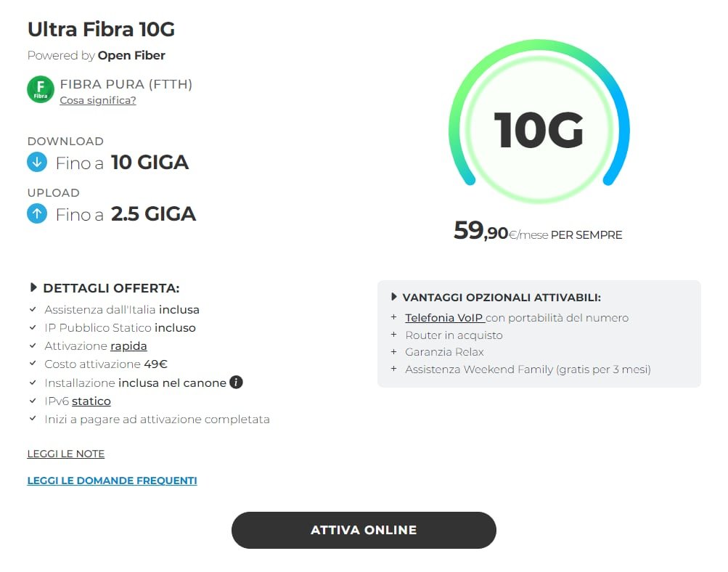
Task: Click checkmark next to Costo attivazione 49€
Action: click(x=33, y=364)
